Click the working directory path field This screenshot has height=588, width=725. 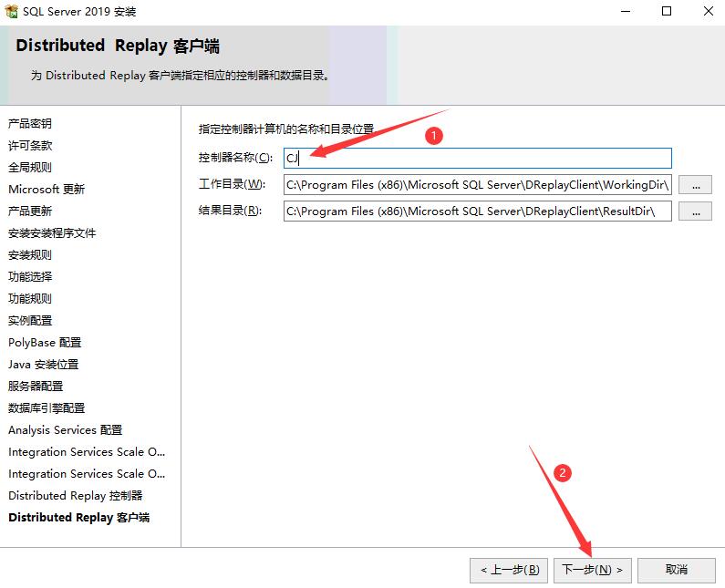[477, 185]
